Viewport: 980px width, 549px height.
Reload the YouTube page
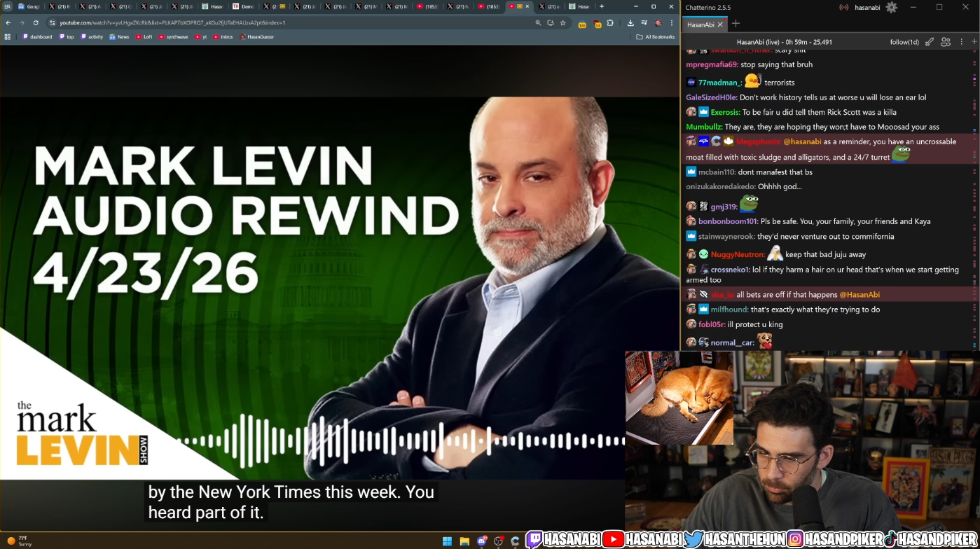pyautogui.click(x=35, y=22)
